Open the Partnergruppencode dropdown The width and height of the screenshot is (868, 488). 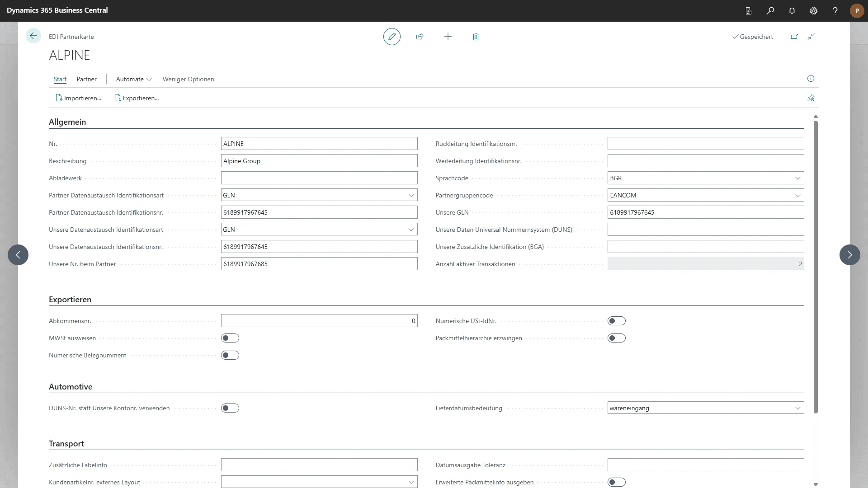[x=797, y=195]
